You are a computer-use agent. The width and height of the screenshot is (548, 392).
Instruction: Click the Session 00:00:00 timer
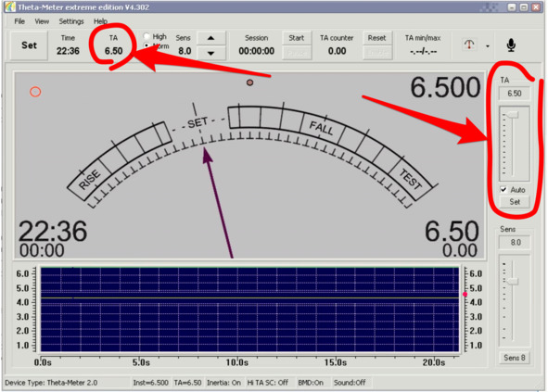point(257,51)
